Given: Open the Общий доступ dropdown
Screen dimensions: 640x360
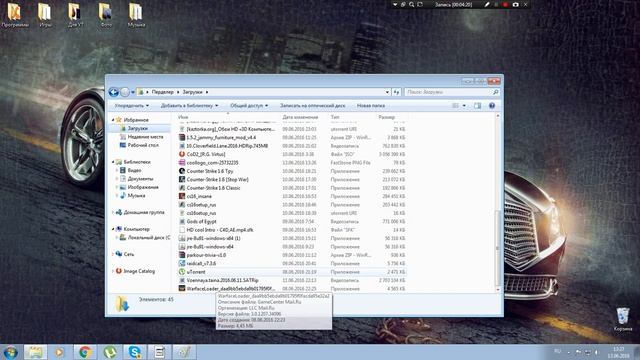Looking at the screenshot, I should point(249,106).
